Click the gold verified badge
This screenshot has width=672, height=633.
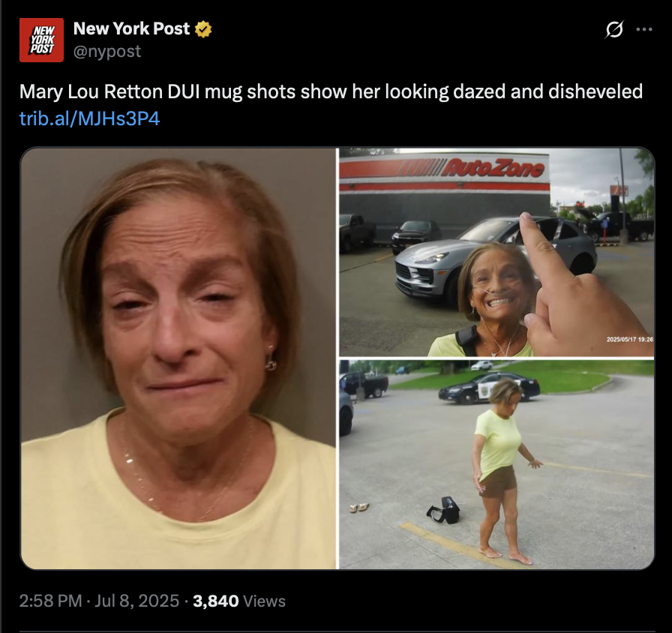[x=202, y=29]
